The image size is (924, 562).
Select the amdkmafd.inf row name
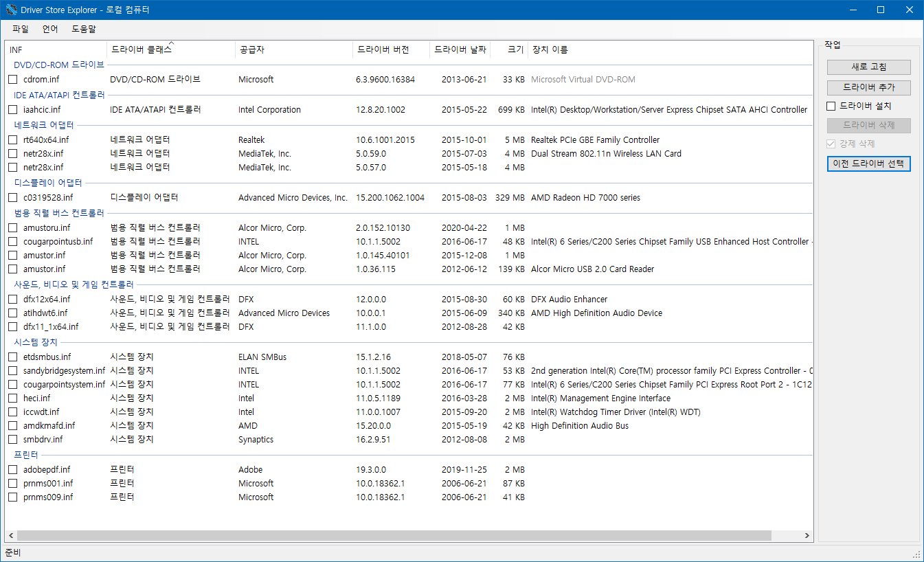[49, 426]
